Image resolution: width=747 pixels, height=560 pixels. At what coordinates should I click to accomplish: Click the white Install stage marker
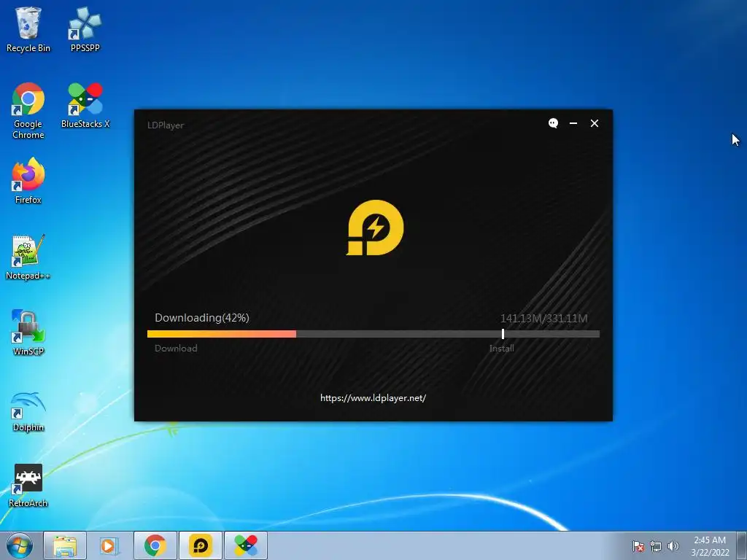coord(503,334)
